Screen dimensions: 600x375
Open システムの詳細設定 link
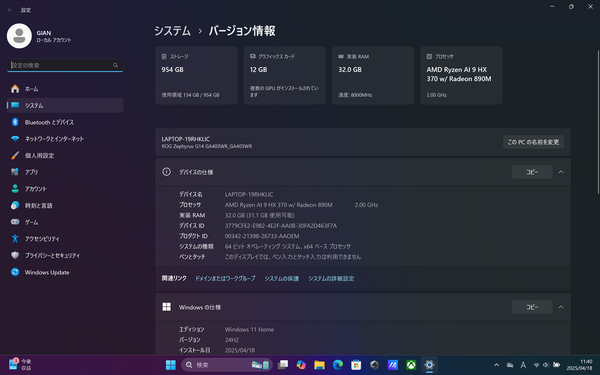click(x=331, y=279)
